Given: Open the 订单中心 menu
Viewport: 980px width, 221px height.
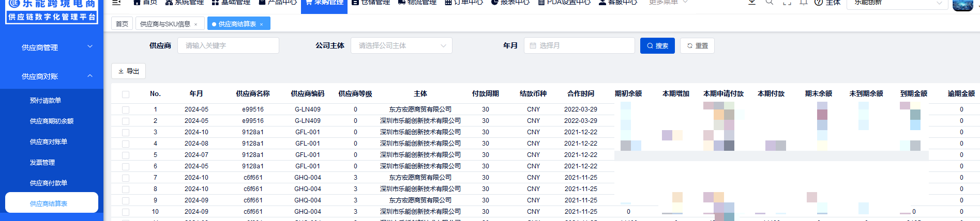Looking at the screenshot, I should pyautogui.click(x=464, y=2).
